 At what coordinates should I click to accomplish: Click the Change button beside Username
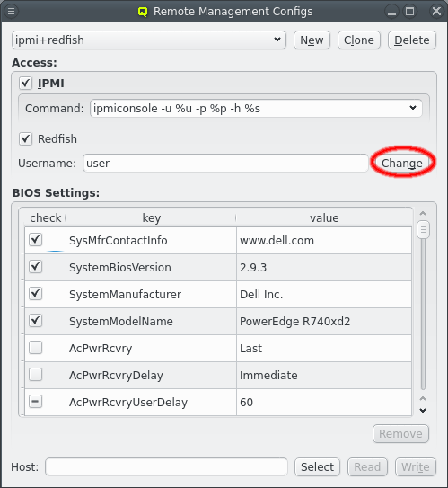pyautogui.click(x=401, y=163)
